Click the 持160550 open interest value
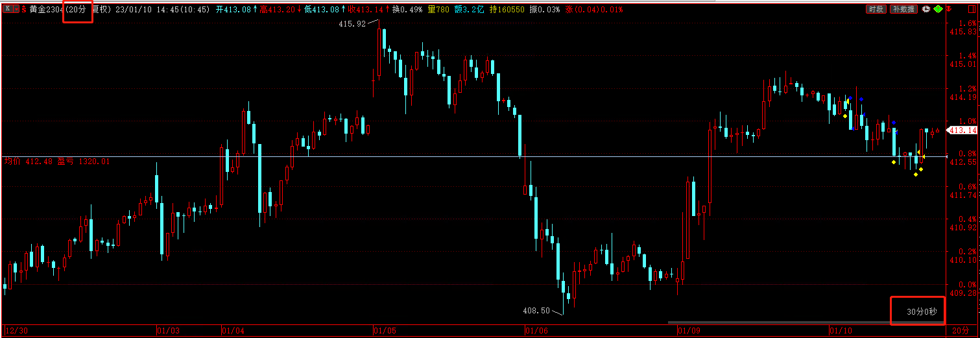980x338 pixels. pos(507,10)
